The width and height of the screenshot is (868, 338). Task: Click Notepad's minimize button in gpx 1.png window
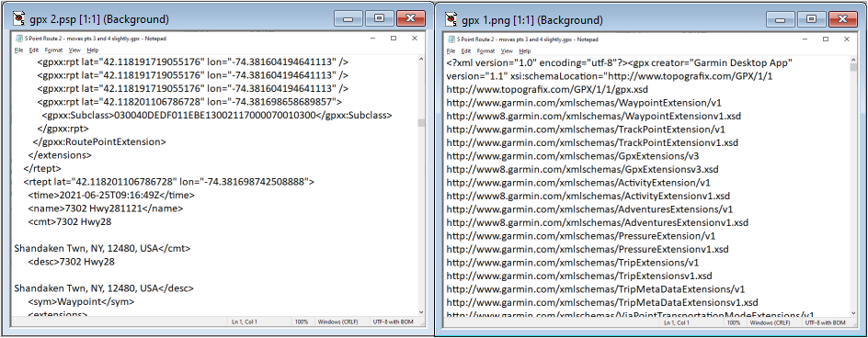[x=805, y=39]
